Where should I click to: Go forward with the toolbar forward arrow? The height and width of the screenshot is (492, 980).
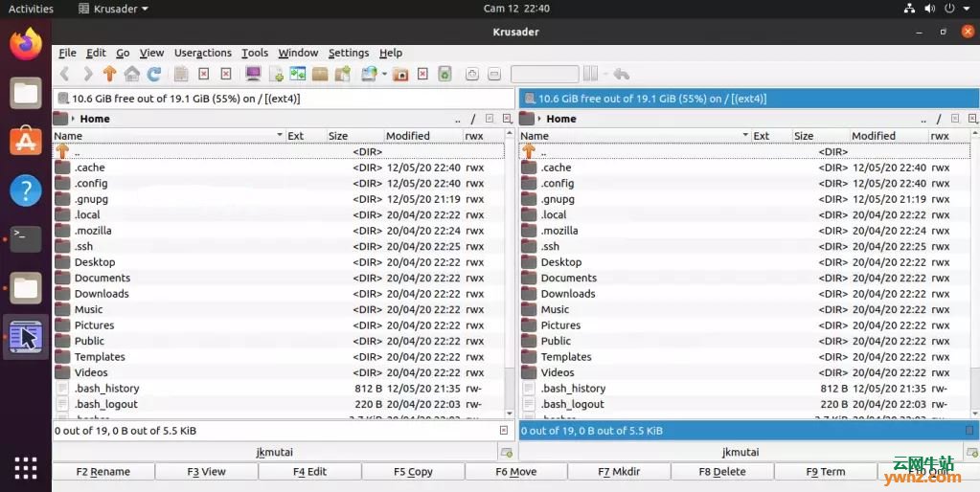87,75
